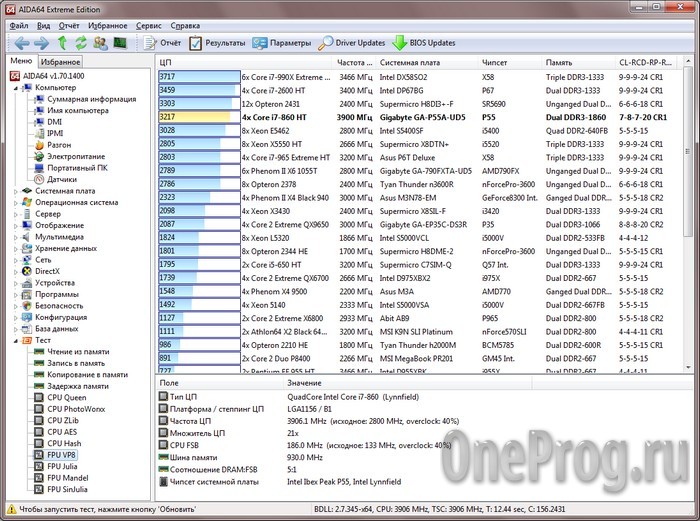Expand the Системная плата tree node

(x=15, y=191)
